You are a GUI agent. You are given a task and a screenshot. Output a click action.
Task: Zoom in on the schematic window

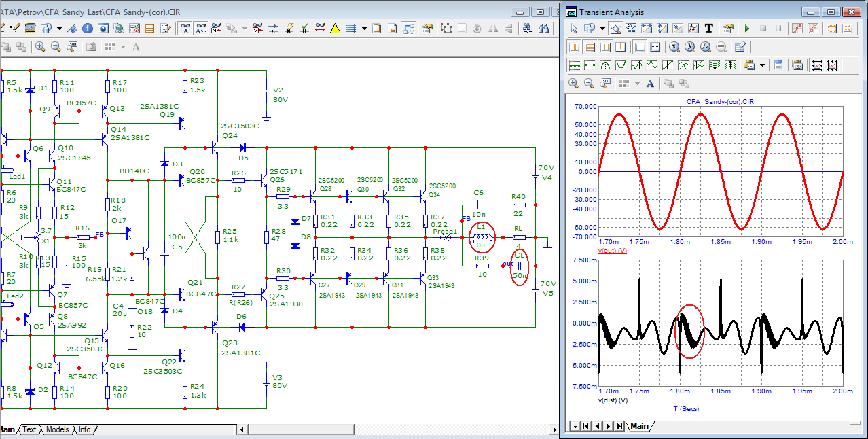point(40,46)
